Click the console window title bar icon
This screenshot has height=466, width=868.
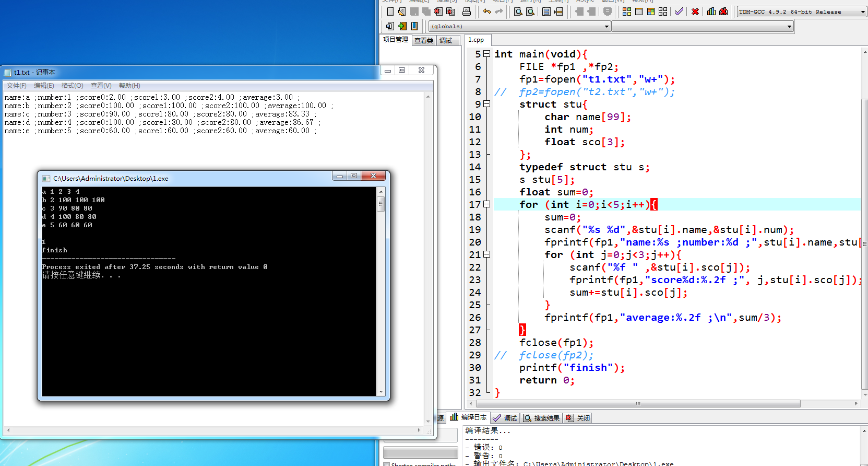[x=46, y=178]
